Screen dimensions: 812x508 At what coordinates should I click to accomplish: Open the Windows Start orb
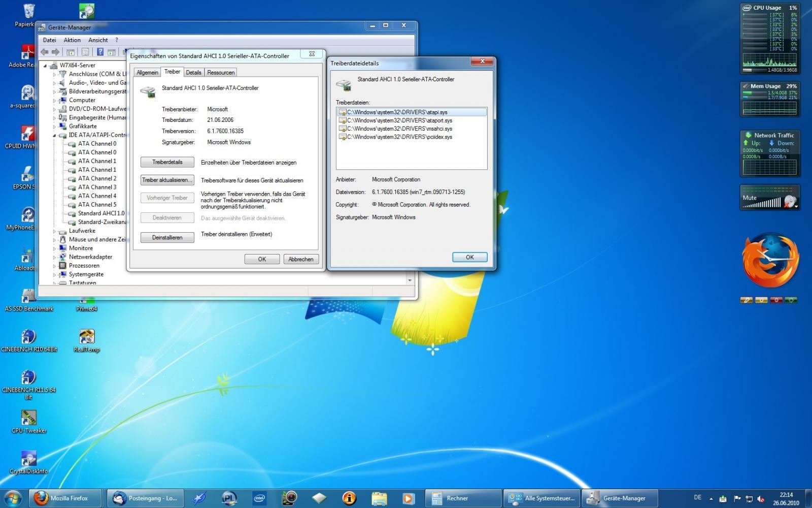click(13, 498)
